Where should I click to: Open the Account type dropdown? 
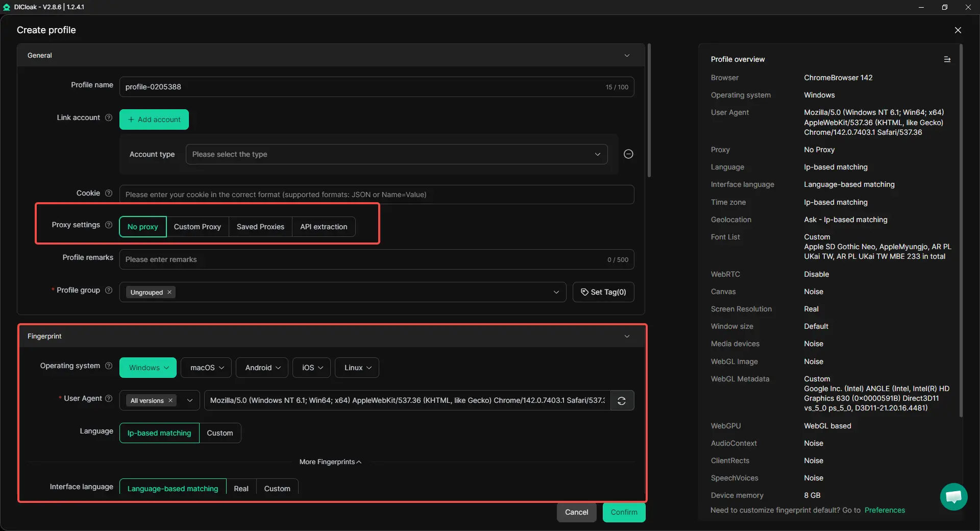click(396, 155)
